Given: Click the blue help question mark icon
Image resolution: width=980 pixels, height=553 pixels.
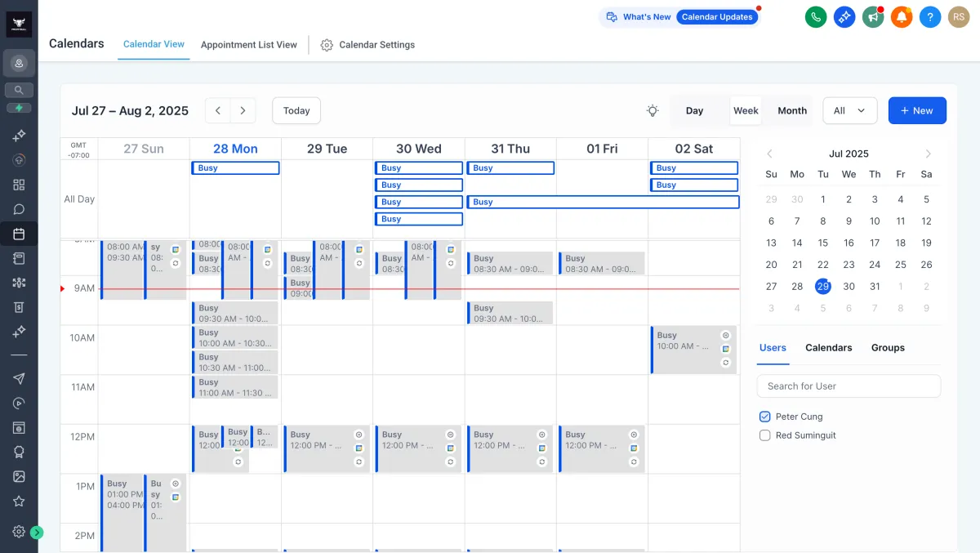Looking at the screenshot, I should point(929,17).
